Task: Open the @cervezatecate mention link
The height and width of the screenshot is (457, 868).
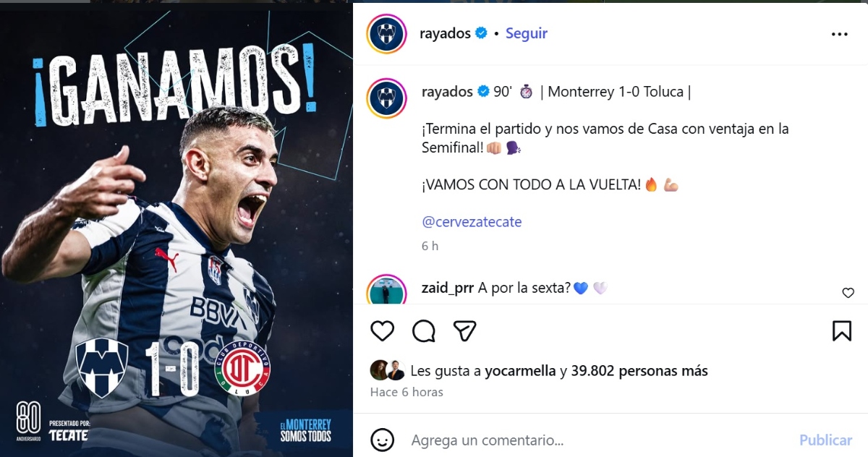Action: (x=472, y=222)
